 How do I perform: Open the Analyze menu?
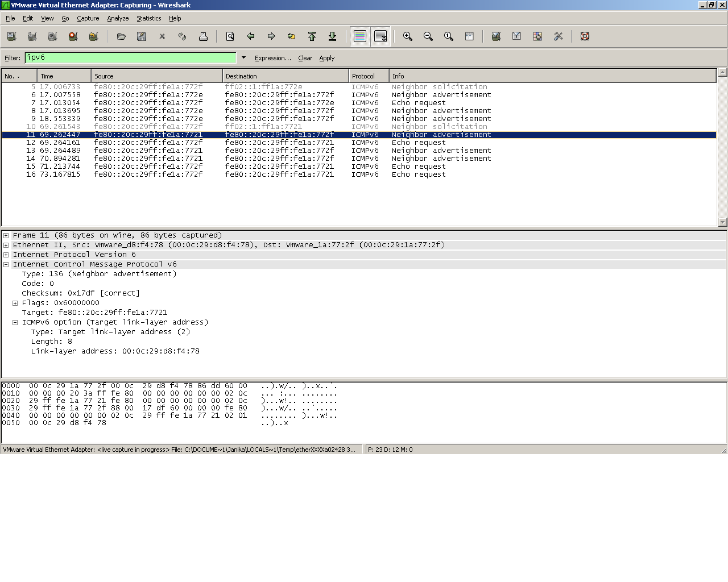118,18
